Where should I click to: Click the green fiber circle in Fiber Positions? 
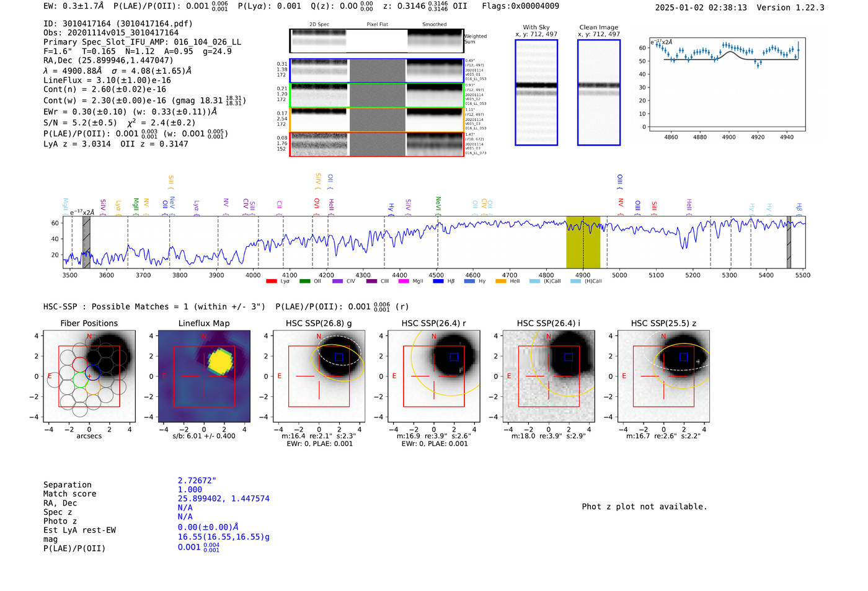pyautogui.click(x=80, y=380)
